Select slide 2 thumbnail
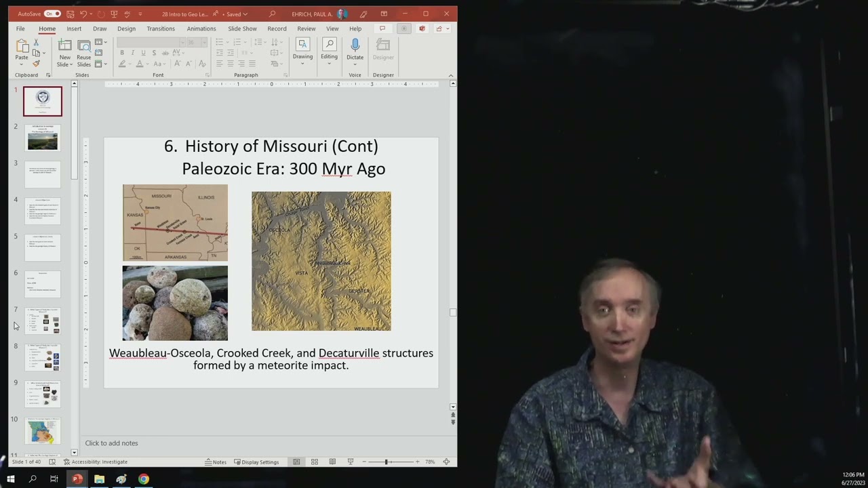Image resolution: width=868 pixels, height=488 pixels. click(42, 138)
